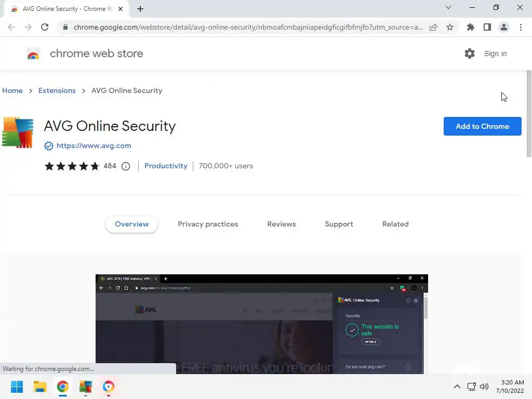
Task: Open the Windows Start menu
Action: click(17, 387)
